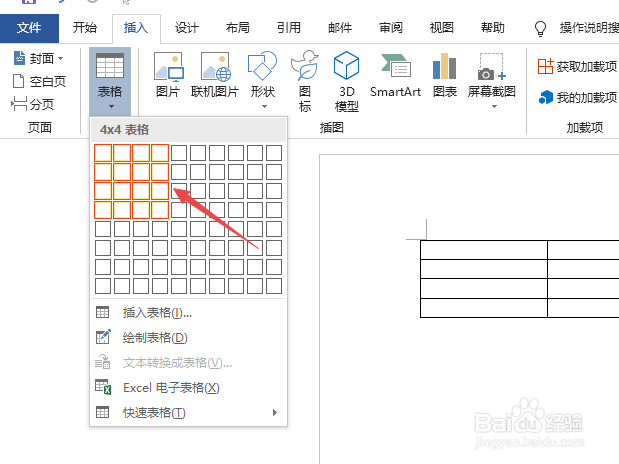Click the 快速表格 table icon

103,412
